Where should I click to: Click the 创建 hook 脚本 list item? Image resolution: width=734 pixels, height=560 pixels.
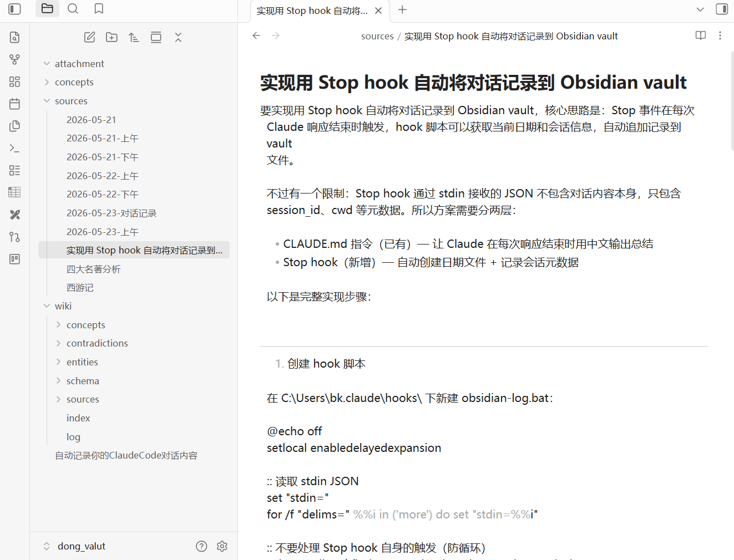[x=326, y=364]
